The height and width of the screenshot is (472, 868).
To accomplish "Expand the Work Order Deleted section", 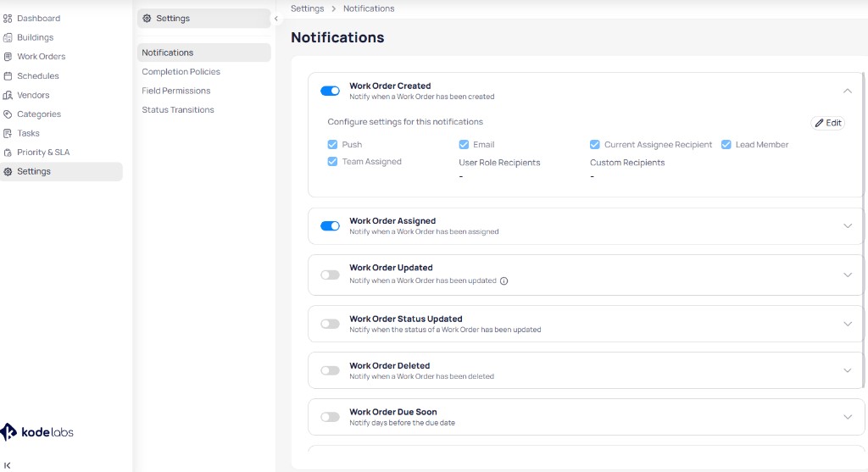I will tap(848, 370).
